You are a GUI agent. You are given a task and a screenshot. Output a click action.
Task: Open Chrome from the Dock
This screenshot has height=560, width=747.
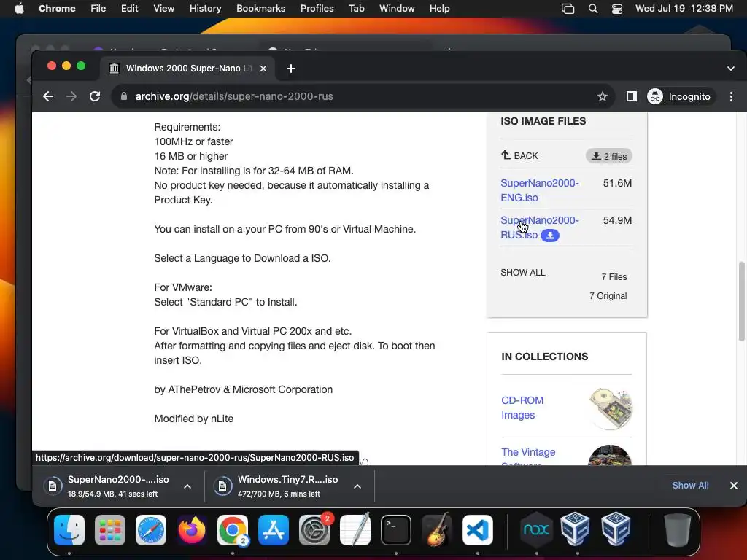pyautogui.click(x=233, y=529)
